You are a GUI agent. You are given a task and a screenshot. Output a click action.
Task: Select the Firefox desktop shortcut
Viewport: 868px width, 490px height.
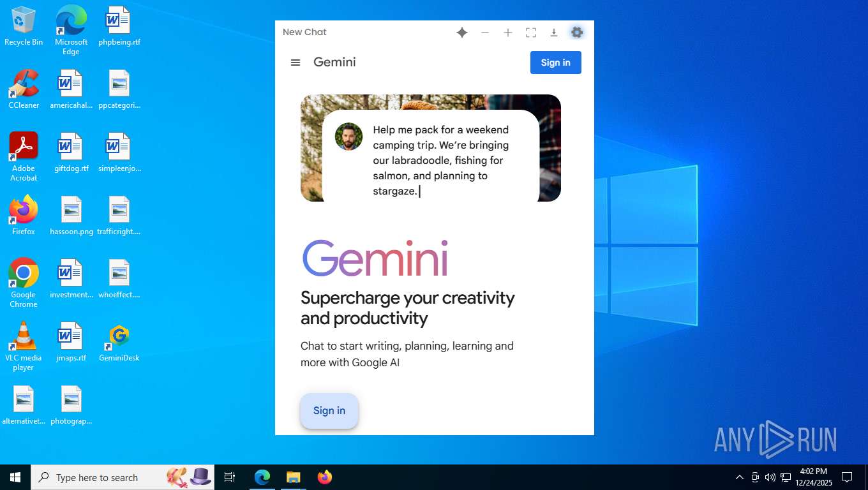(24, 216)
